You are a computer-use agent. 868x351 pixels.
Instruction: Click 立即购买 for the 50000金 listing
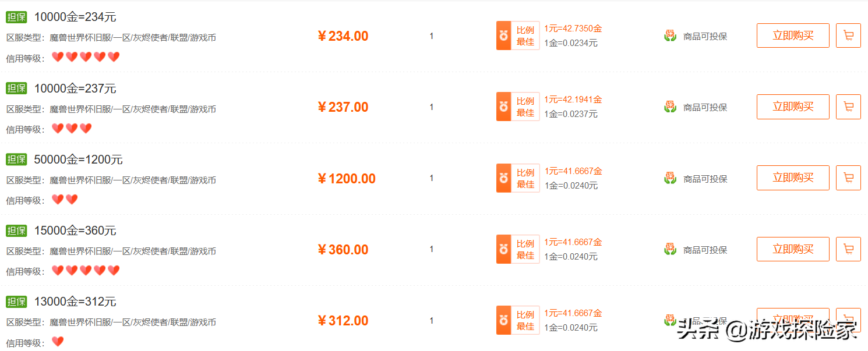point(793,178)
